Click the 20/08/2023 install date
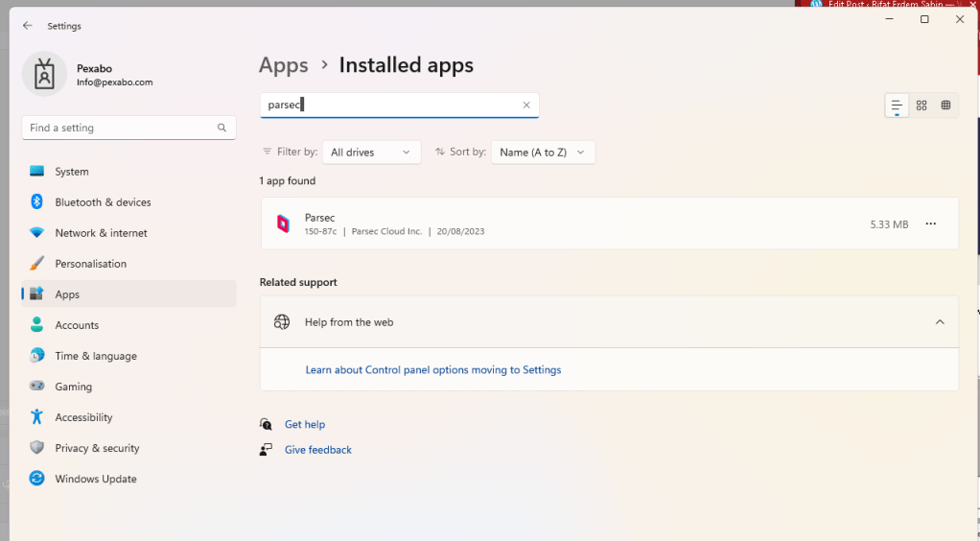The width and height of the screenshot is (980, 541). (460, 231)
